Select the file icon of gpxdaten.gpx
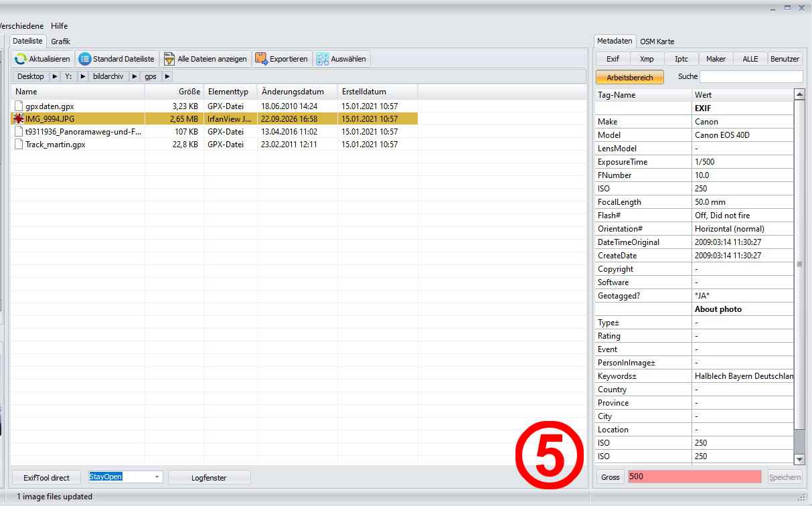The image size is (812, 506). click(x=19, y=106)
